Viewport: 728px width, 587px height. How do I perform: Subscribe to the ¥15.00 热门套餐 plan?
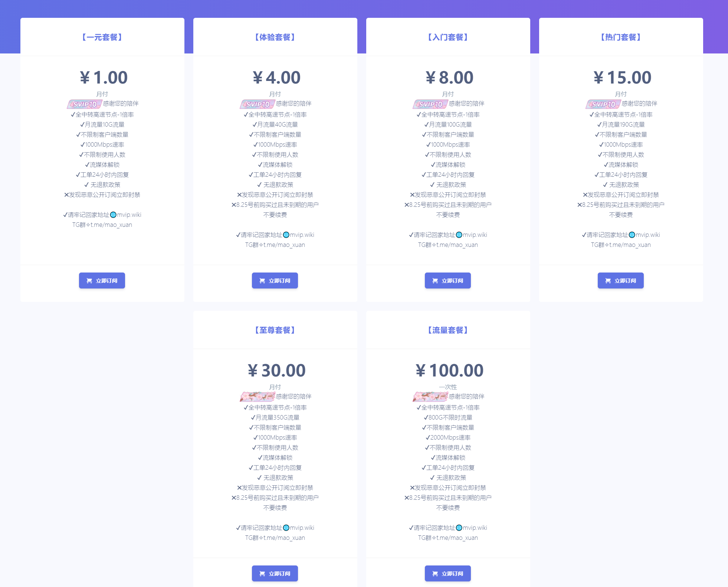(x=621, y=281)
